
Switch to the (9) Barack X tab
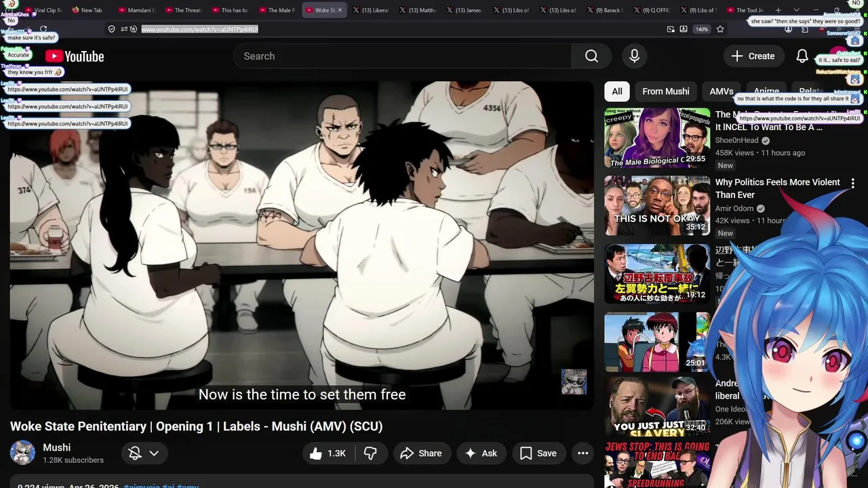(x=604, y=10)
